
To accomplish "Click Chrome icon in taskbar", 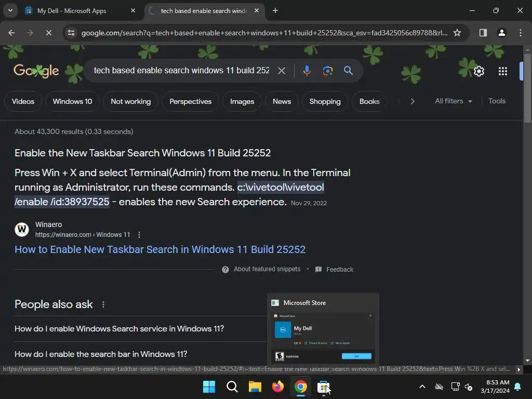I will pos(301,387).
